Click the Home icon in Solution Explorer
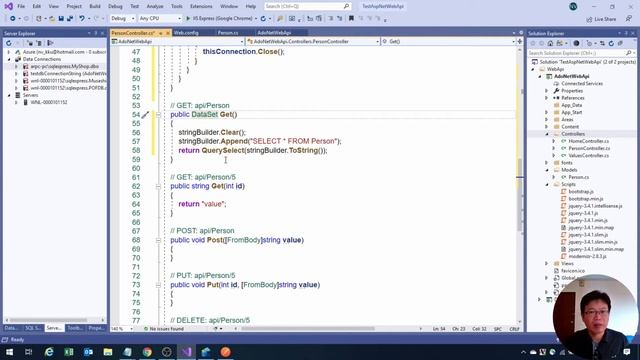Screen dimensions: 640x360 click(x=550, y=43)
